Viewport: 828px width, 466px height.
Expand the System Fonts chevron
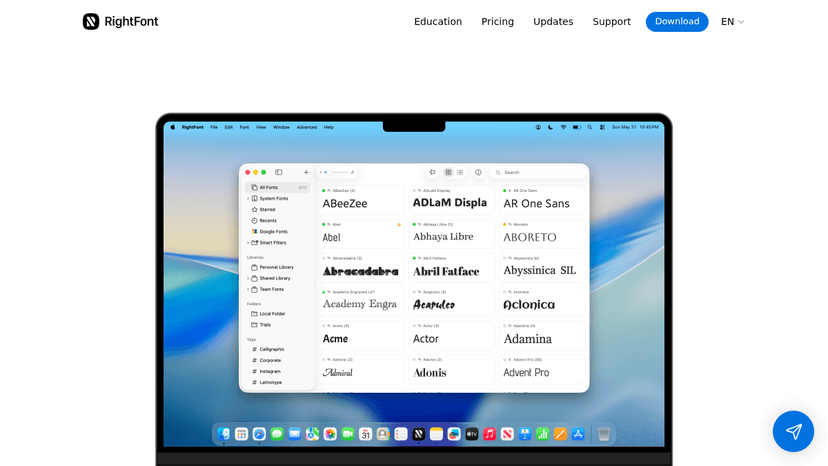(248, 199)
